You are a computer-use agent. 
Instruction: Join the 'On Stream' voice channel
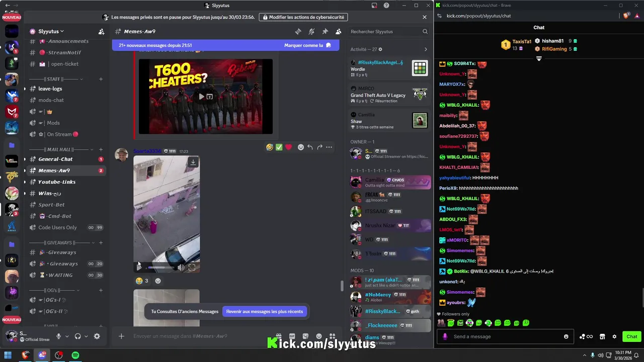(66, 134)
